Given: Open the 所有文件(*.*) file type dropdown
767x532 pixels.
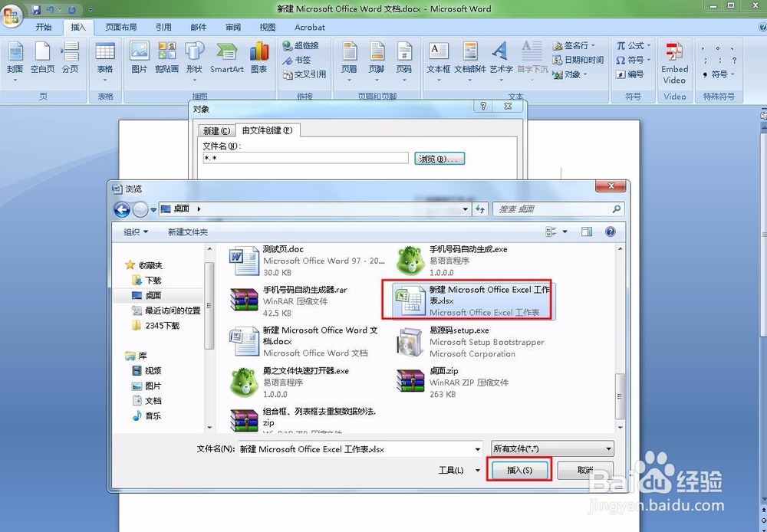Looking at the screenshot, I should [552, 448].
